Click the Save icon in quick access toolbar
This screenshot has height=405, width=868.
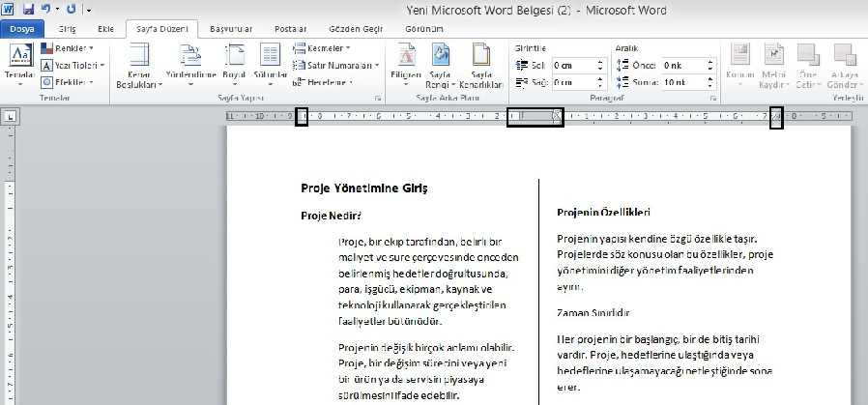[28, 9]
